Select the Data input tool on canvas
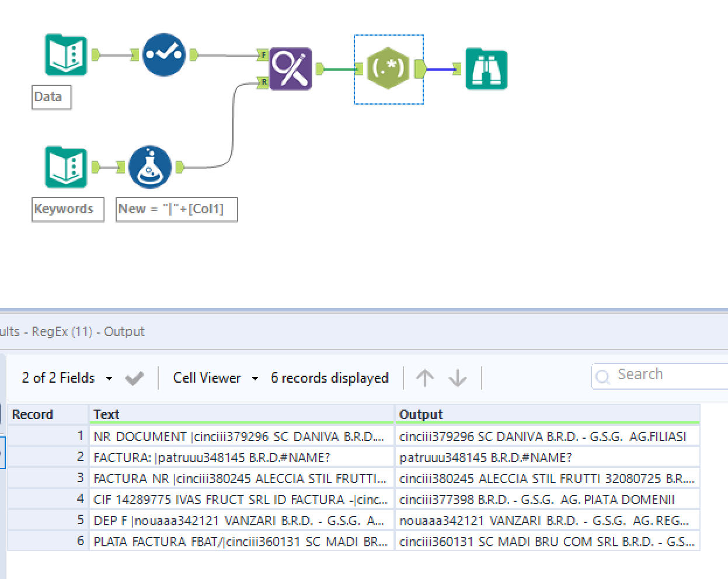This screenshot has height=579, width=728. (x=66, y=55)
